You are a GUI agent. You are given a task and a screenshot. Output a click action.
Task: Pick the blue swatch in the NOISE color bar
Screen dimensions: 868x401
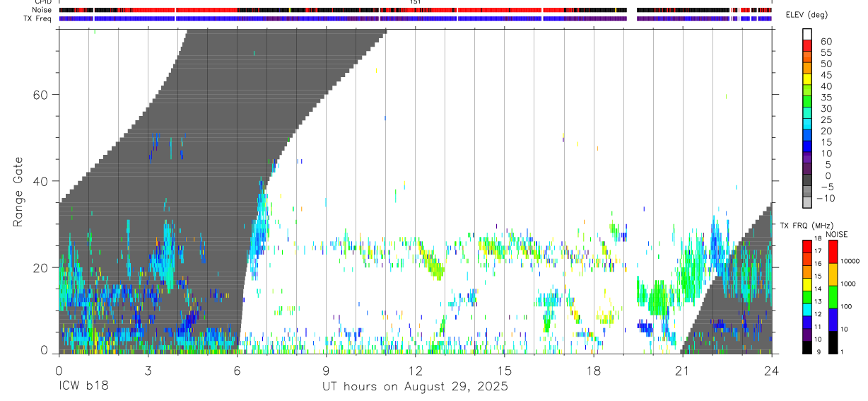(x=832, y=320)
